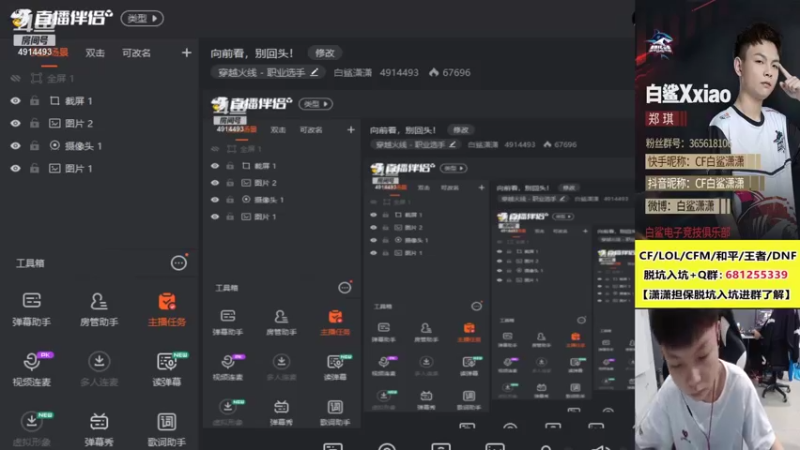The height and width of the screenshot is (450, 800).
Task: Click the 修改 button next to the stream title
Action: click(x=324, y=53)
